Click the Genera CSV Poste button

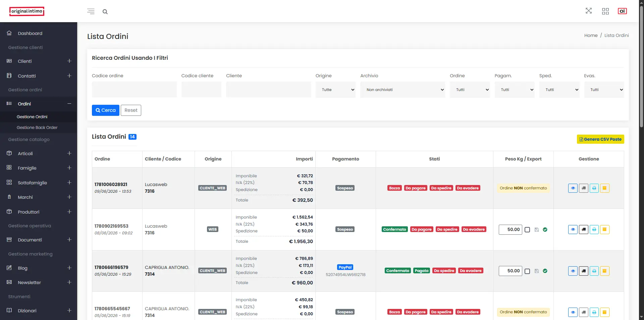(600, 139)
